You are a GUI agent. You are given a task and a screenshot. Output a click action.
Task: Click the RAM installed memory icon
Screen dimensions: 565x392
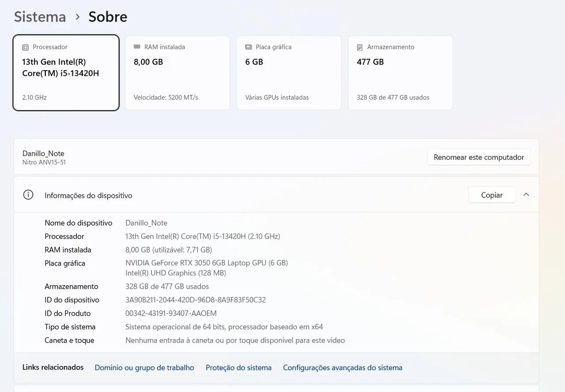click(137, 47)
